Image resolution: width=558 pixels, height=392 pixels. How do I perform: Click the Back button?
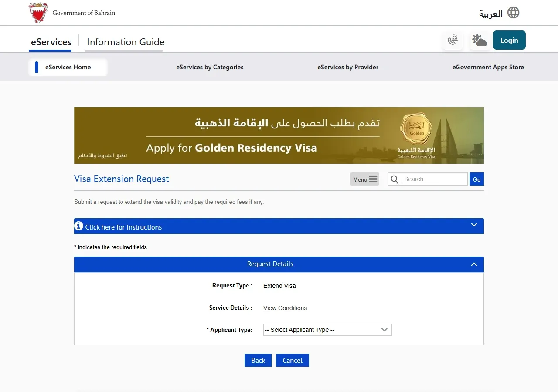click(x=258, y=360)
